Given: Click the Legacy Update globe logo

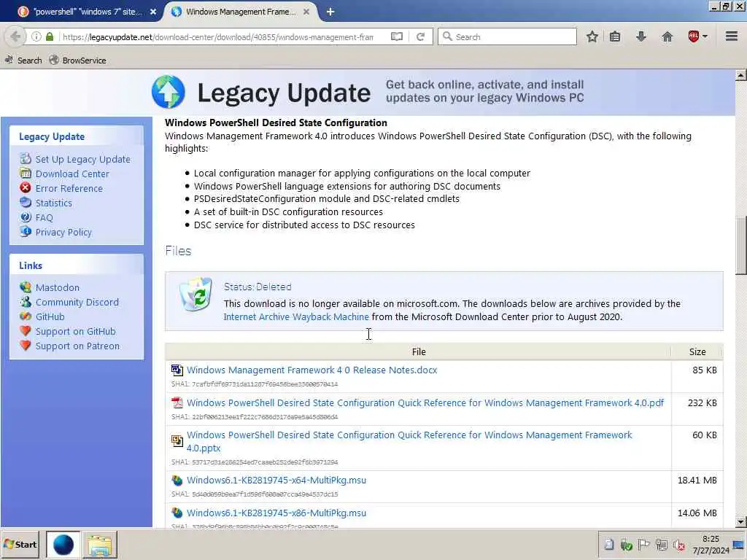Looking at the screenshot, I should 169,92.
